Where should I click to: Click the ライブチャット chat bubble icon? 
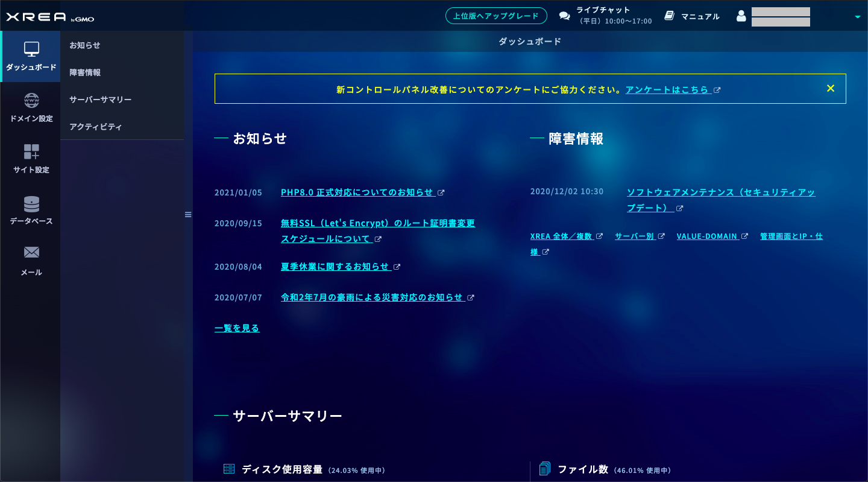click(x=564, y=15)
